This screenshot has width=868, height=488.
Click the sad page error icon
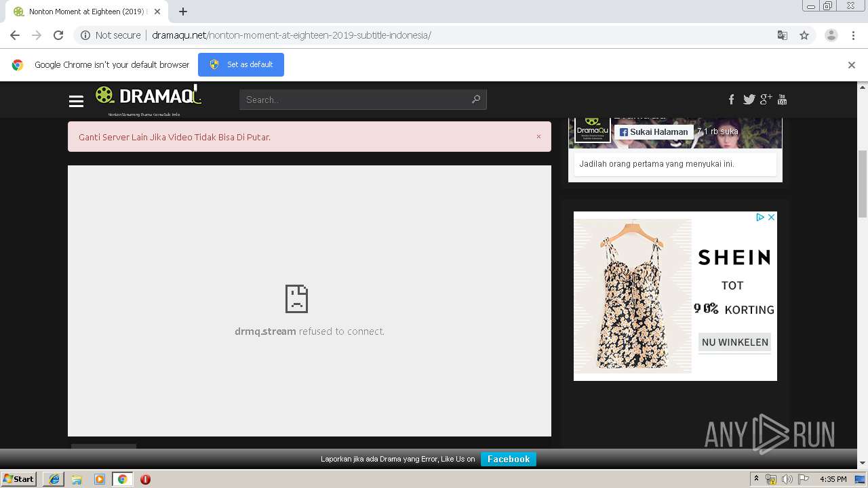pos(296,298)
